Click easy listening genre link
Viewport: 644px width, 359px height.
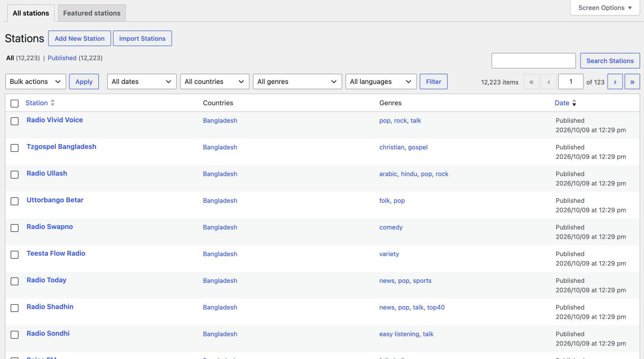click(399, 334)
